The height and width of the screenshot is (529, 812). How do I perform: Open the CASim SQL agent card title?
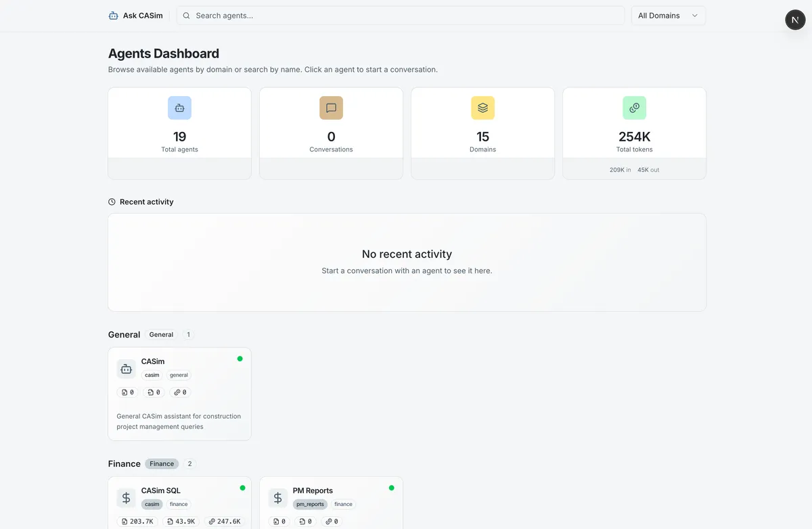[x=161, y=490]
